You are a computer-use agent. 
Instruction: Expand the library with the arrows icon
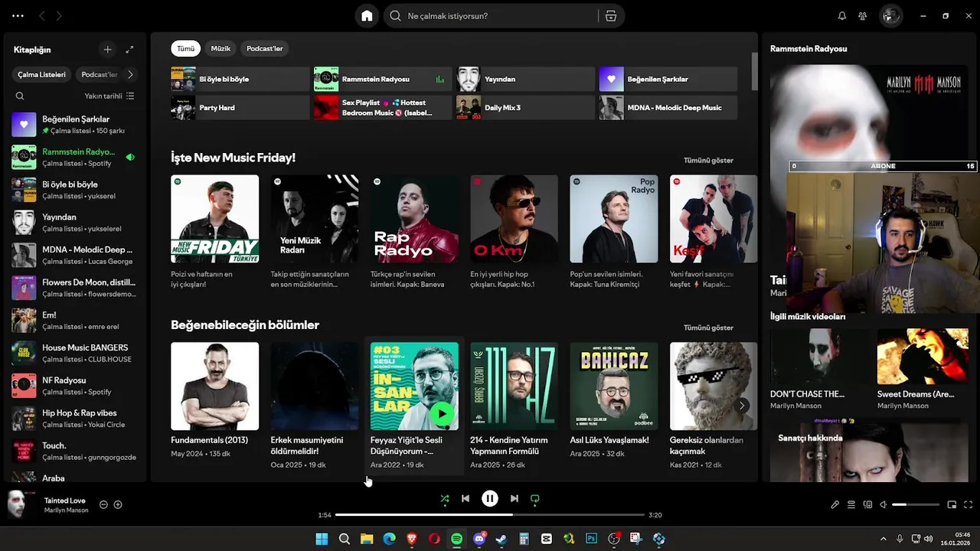tap(129, 50)
